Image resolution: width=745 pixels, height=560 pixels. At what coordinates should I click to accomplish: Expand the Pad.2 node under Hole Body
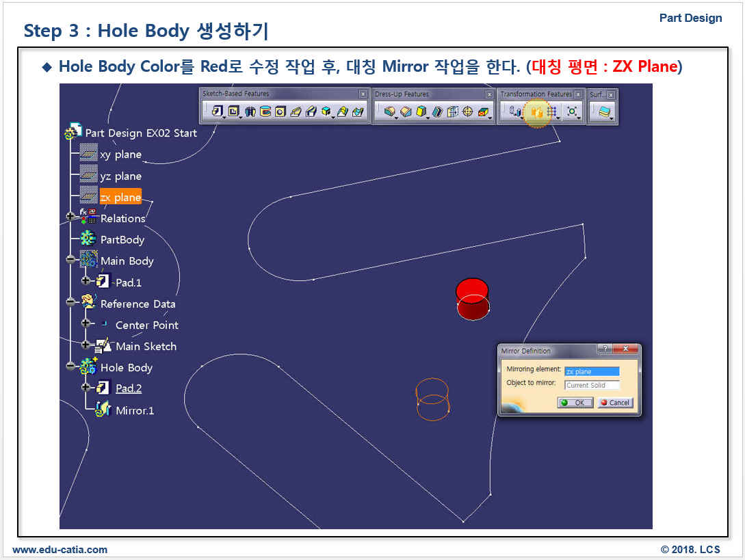pos(86,387)
